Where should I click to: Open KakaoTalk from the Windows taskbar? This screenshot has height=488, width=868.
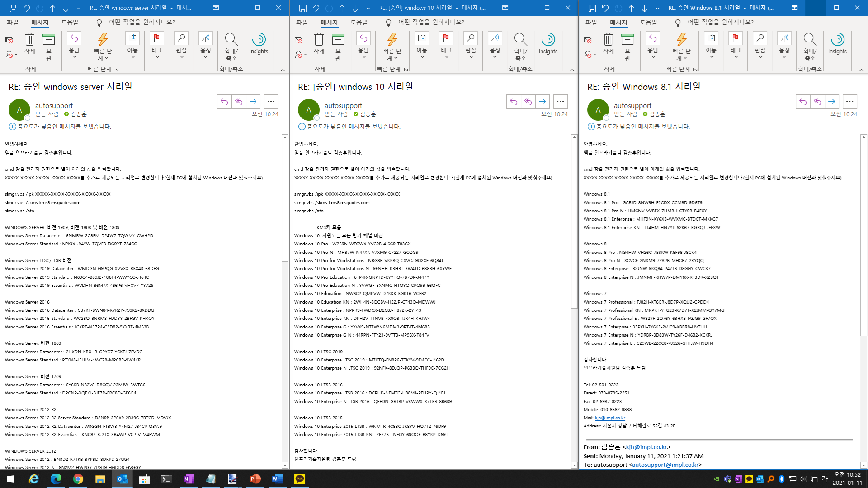299,479
